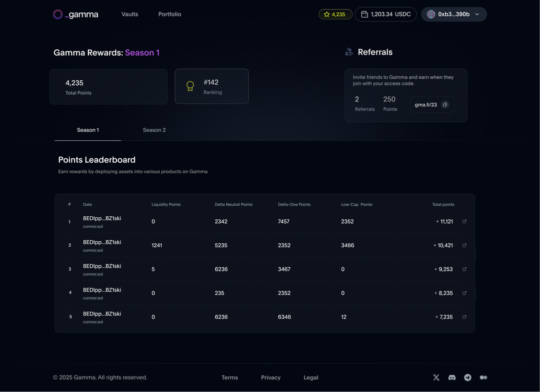Select the + 9,253 total points value
The image size is (540, 392).
pyautogui.click(x=443, y=269)
